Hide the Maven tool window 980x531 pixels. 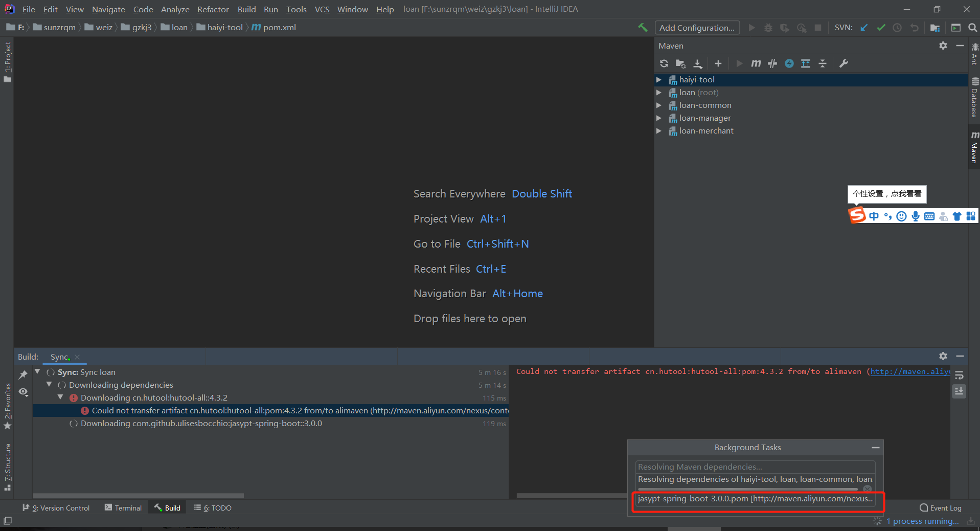click(x=960, y=46)
